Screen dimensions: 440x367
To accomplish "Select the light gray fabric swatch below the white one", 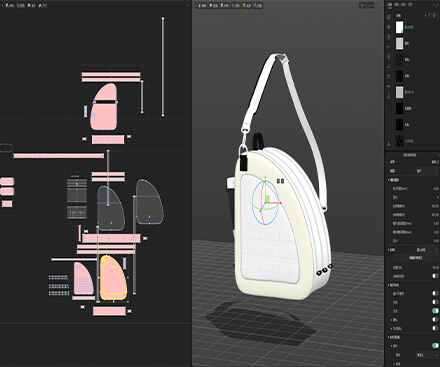I will (x=399, y=44).
